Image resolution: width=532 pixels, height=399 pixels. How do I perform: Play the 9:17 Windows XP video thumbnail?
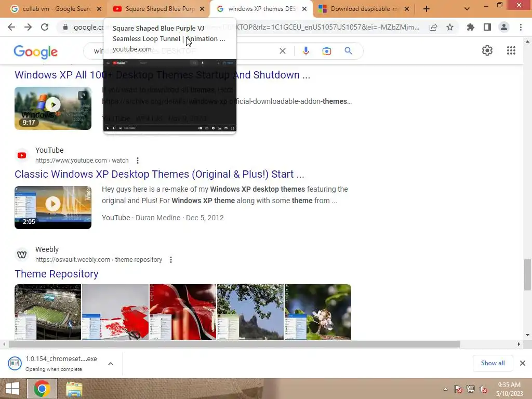click(53, 108)
